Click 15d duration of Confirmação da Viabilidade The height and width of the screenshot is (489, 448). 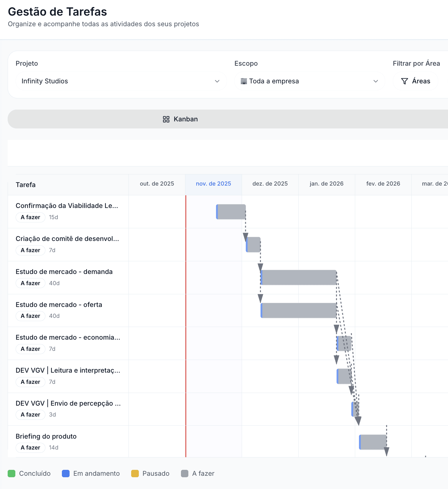point(54,217)
